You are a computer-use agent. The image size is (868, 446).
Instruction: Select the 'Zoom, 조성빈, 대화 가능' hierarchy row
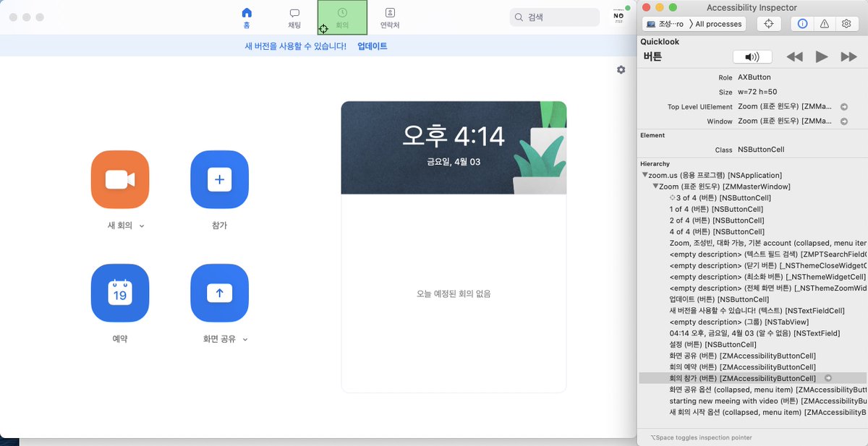click(x=753, y=243)
